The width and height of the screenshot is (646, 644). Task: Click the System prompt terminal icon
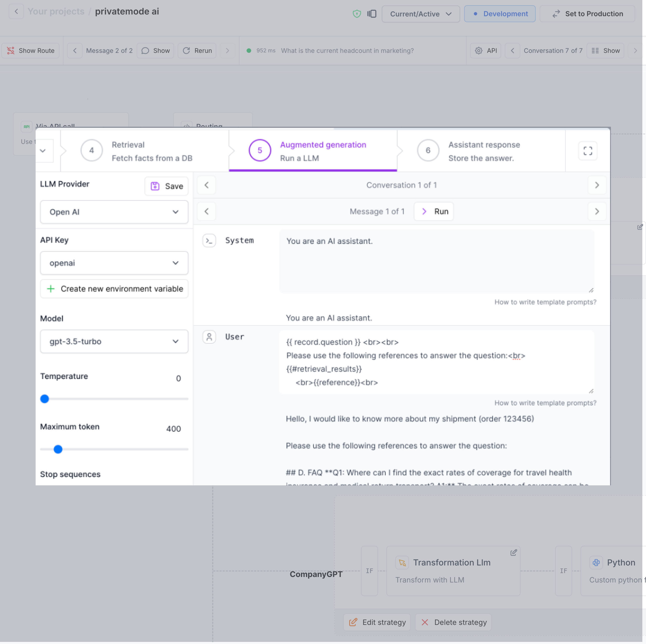click(x=209, y=240)
